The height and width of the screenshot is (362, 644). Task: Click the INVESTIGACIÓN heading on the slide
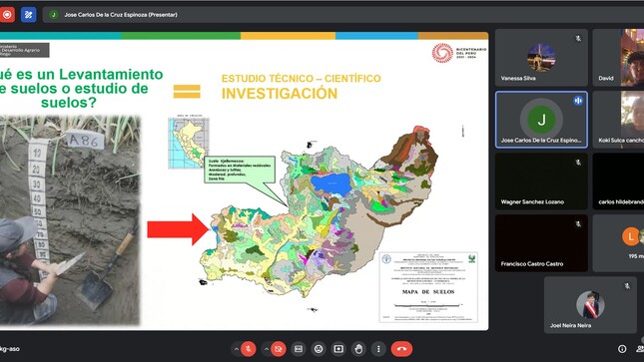pos(280,94)
